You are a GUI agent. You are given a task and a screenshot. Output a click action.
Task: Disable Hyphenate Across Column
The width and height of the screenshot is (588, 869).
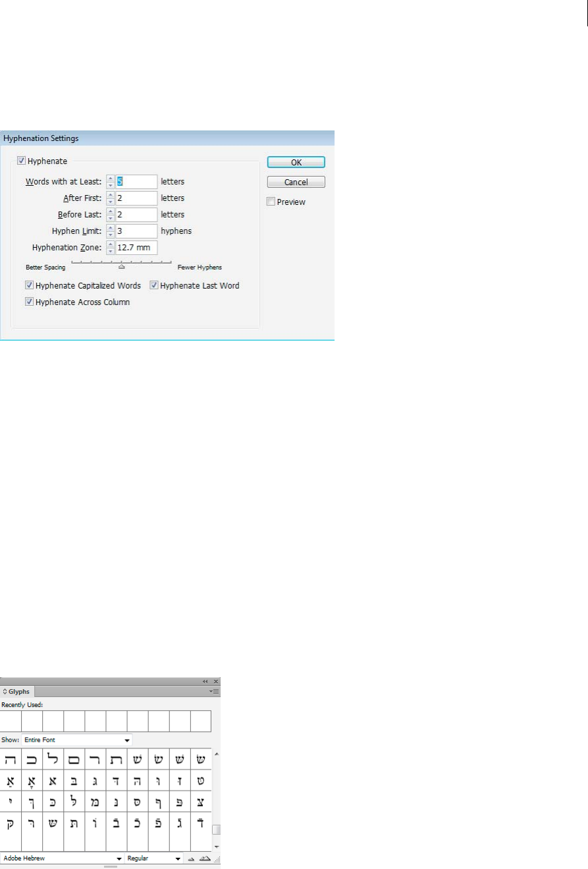point(29,302)
